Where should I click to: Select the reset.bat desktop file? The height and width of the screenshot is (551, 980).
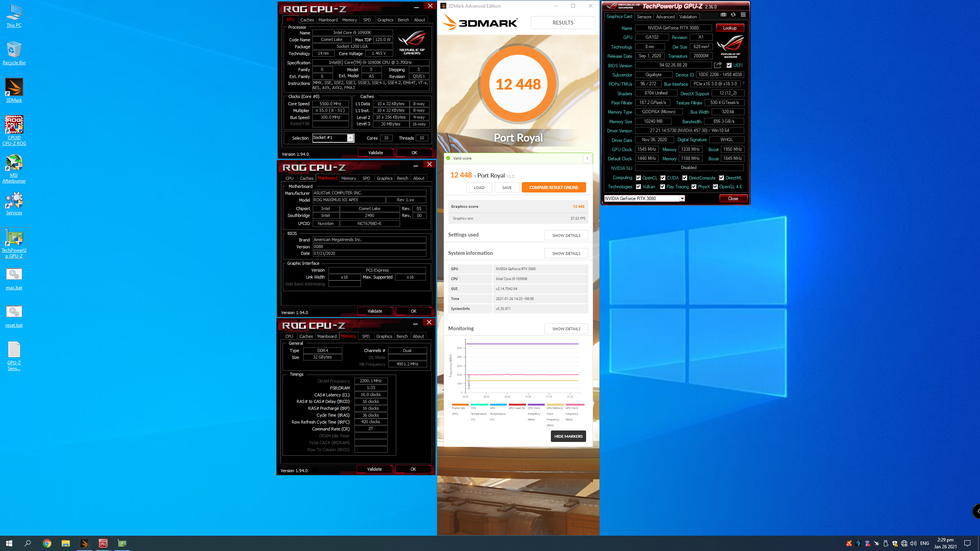(14, 316)
